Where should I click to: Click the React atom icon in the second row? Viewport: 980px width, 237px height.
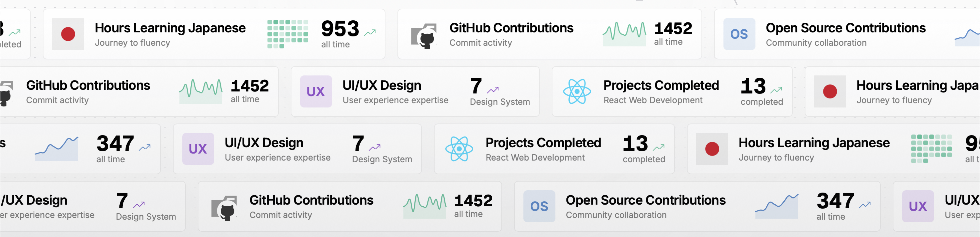(577, 91)
